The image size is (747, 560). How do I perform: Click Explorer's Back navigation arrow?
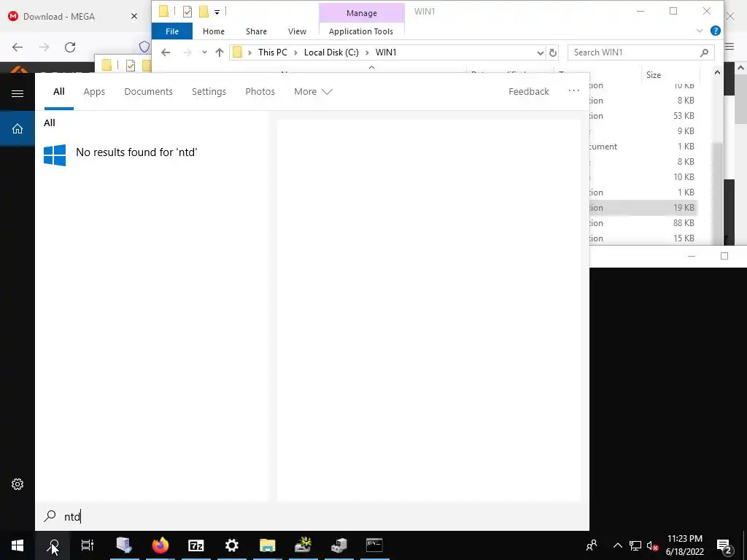(x=166, y=52)
